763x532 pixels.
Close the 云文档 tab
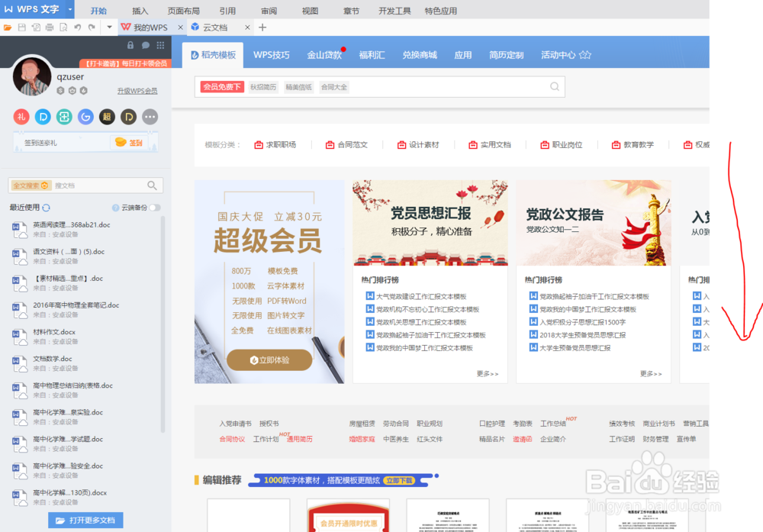tap(247, 27)
